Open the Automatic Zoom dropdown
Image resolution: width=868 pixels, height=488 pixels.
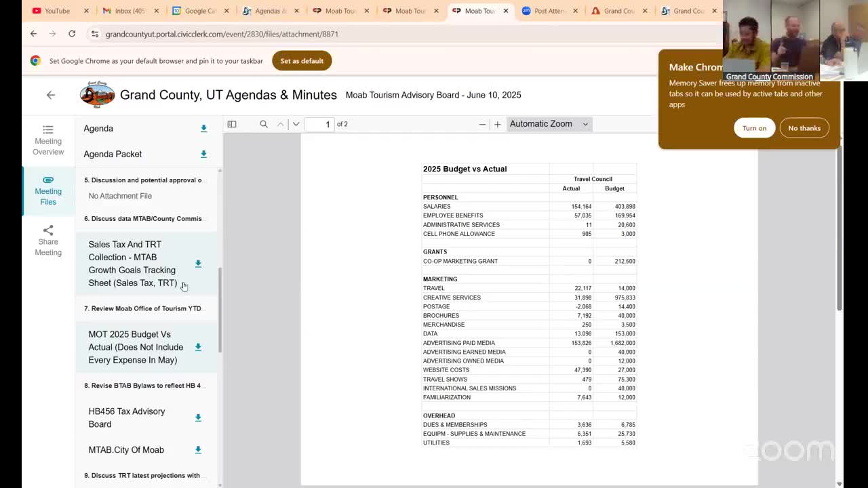[x=548, y=124]
